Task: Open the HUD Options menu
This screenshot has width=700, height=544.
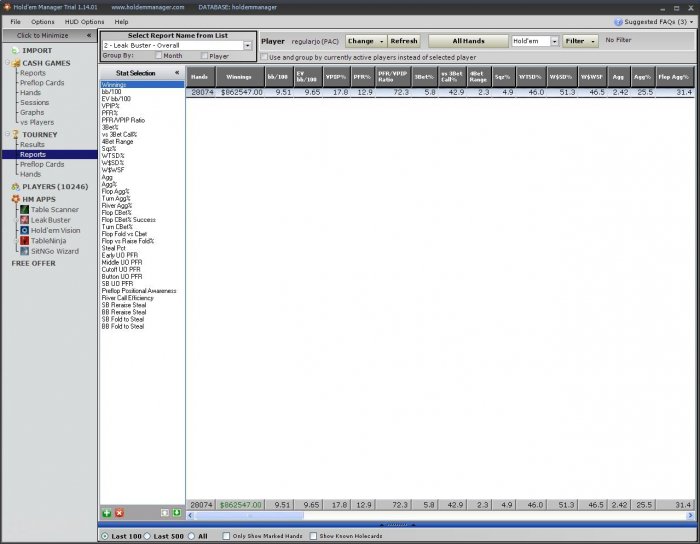Action: (x=84, y=22)
